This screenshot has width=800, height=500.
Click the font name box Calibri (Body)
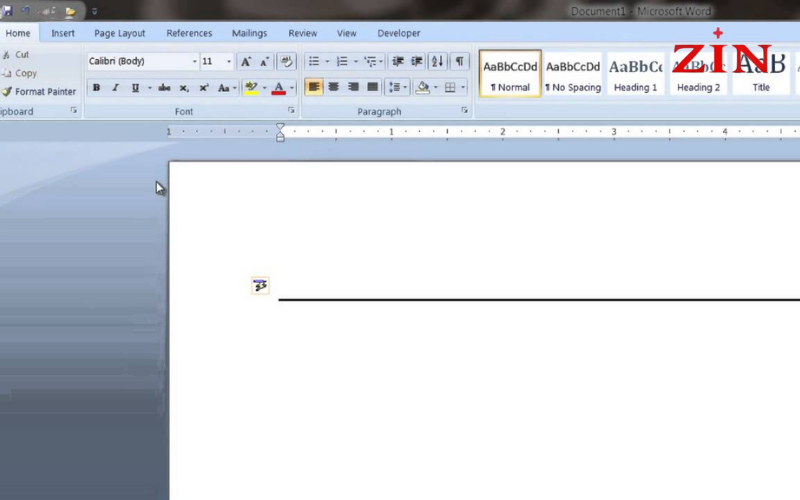[x=138, y=61]
